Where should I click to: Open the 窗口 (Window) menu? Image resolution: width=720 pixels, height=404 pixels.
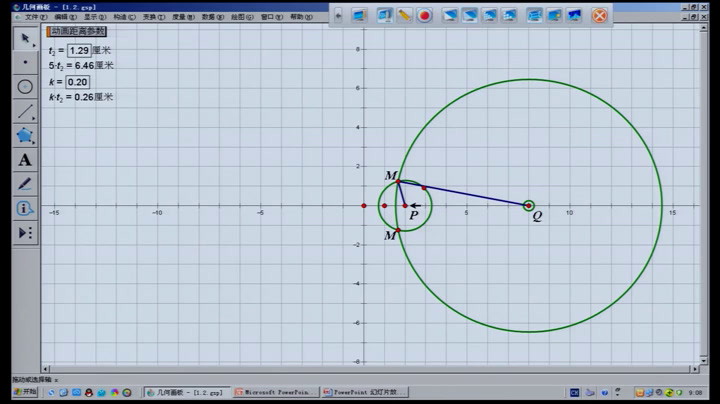272,17
